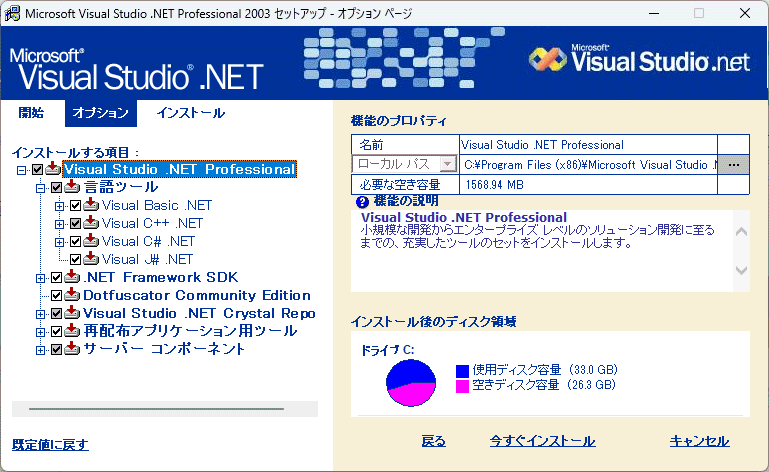Screen dimensions: 769x472
Task: Click the 1568.94 MB required space value
Action: click(494, 185)
